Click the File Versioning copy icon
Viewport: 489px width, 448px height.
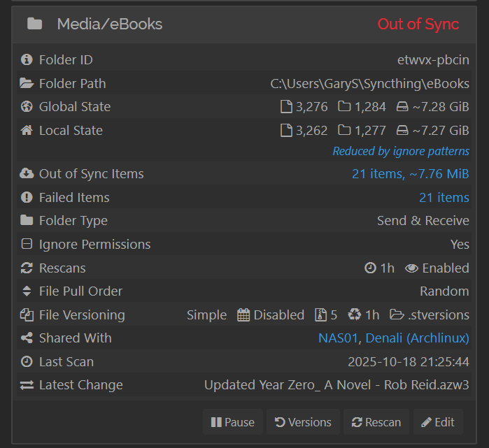[x=27, y=315]
